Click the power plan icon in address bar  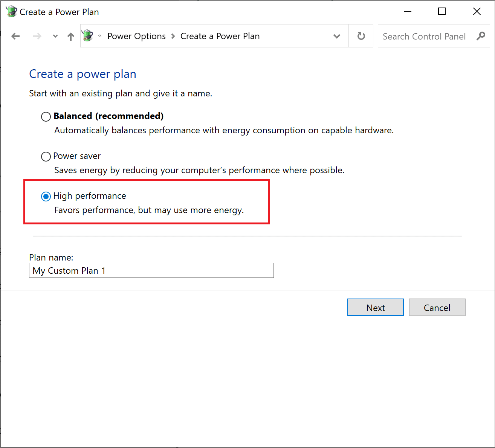(87, 36)
